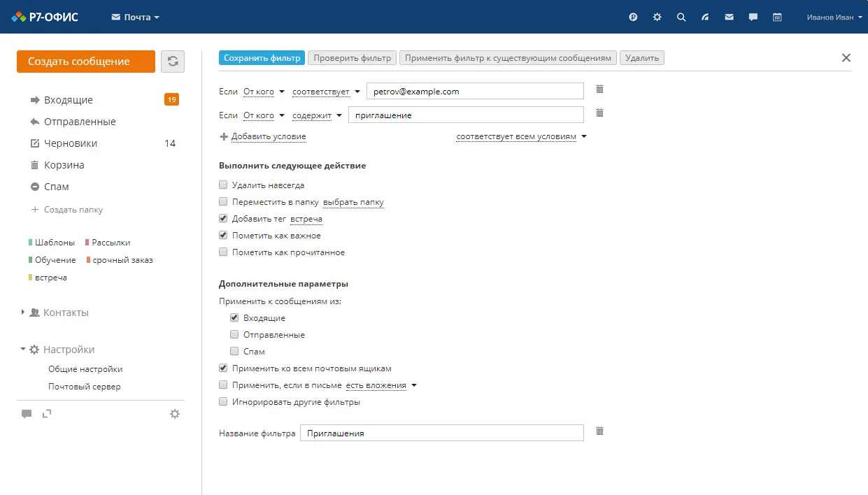Delete the petrov@example.com condition via trash icon
The width and height of the screenshot is (868, 495).
tap(599, 89)
